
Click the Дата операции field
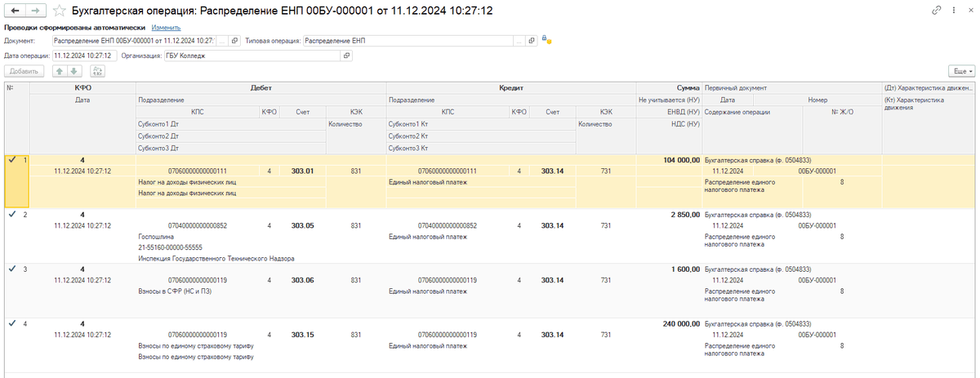point(85,56)
